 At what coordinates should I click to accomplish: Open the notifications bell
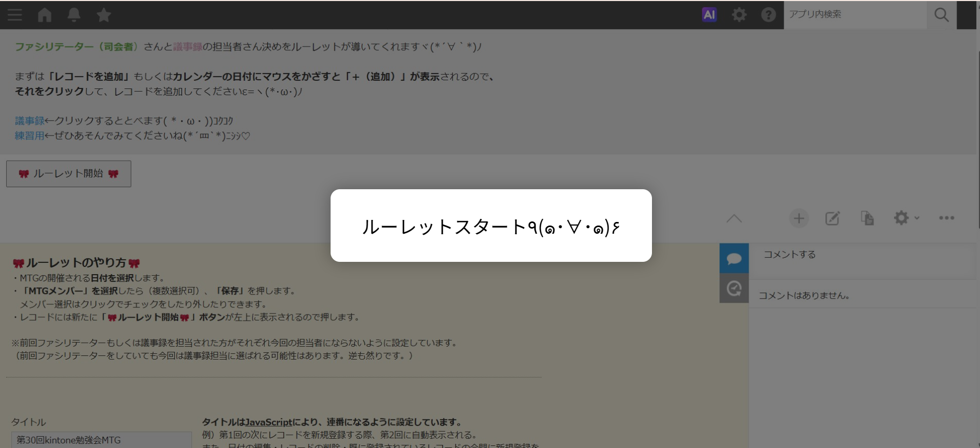pyautogui.click(x=74, y=15)
